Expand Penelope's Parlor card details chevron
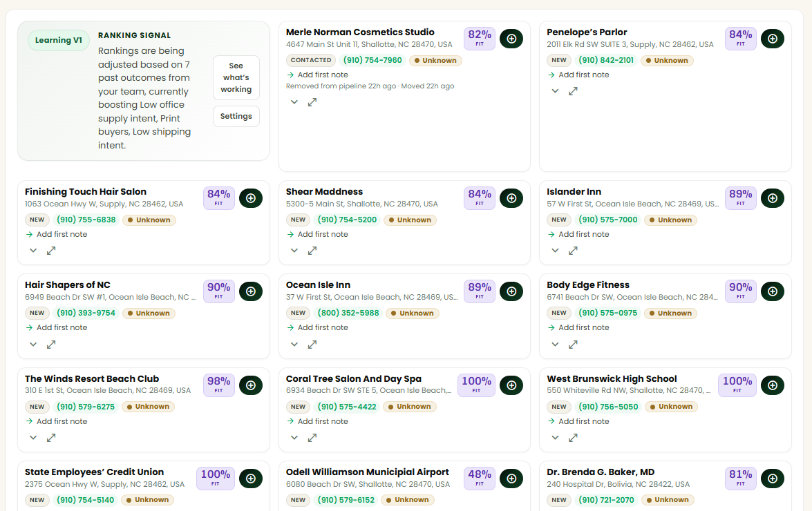Image resolution: width=812 pixels, height=511 pixels. click(x=555, y=91)
